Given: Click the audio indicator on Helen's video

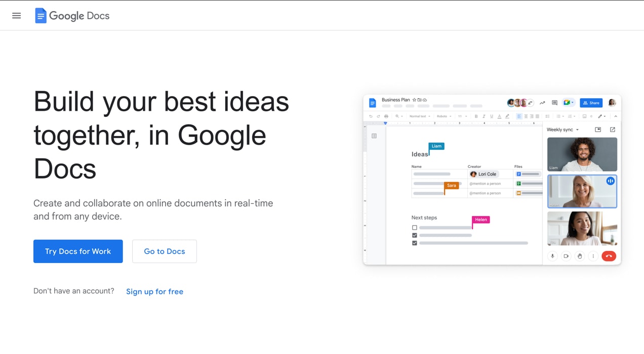Looking at the screenshot, I should [x=610, y=181].
